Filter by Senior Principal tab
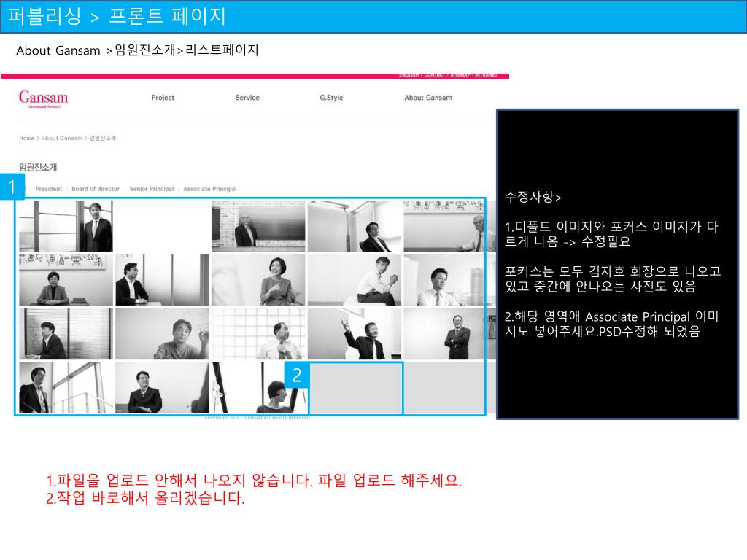Image resolution: width=747 pixels, height=560 pixels. pos(152,189)
